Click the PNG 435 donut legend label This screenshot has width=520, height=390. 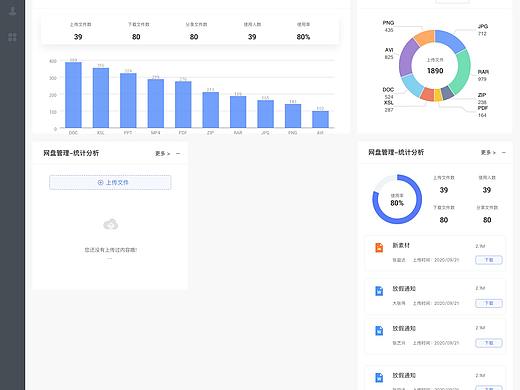tap(388, 26)
